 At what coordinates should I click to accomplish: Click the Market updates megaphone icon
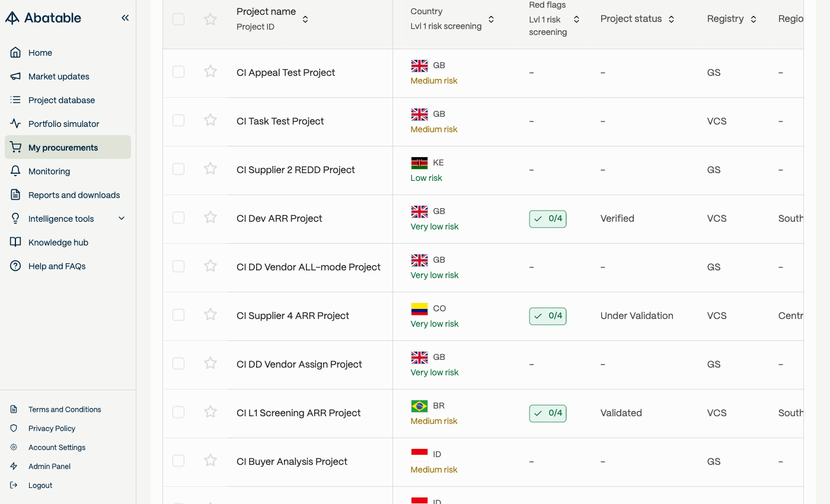pyautogui.click(x=16, y=76)
